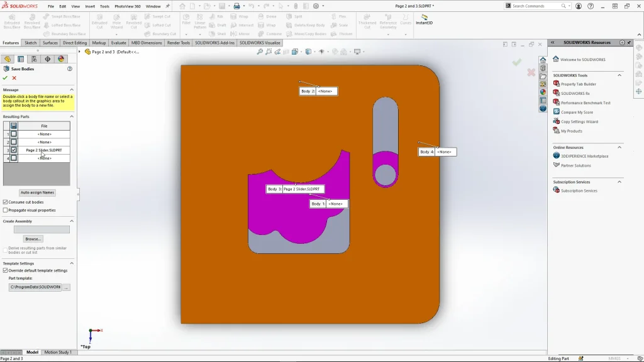The height and width of the screenshot is (362, 644).
Task: Open the Property Tab Builder link
Action: 578,84
